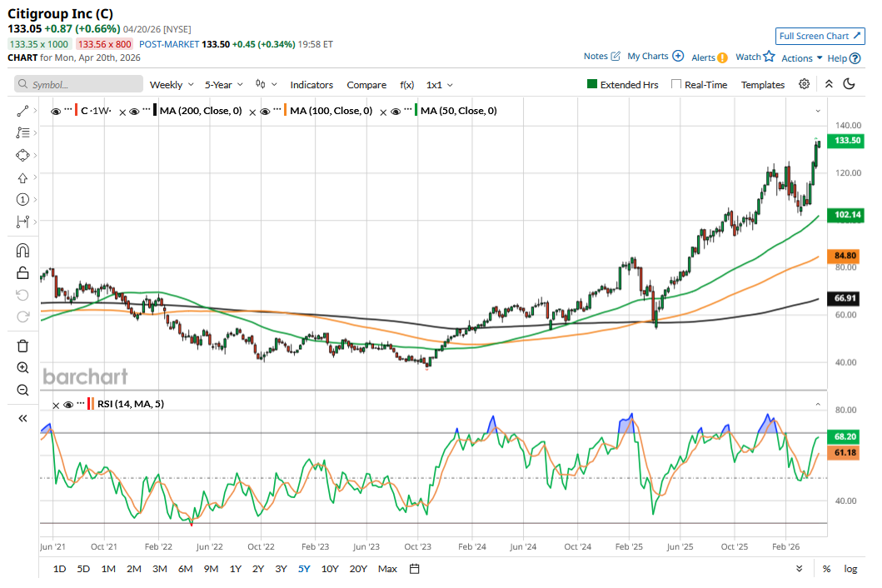Click the lock drawings icon
This screenshot has height=588, width=882.
click(22, 273)
